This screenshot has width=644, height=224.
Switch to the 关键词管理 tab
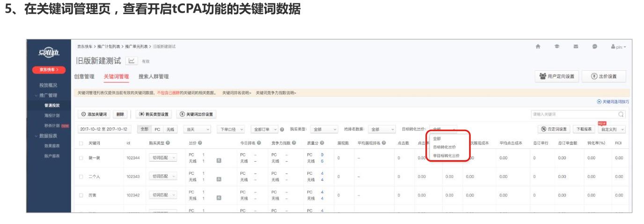click(116, 76)
